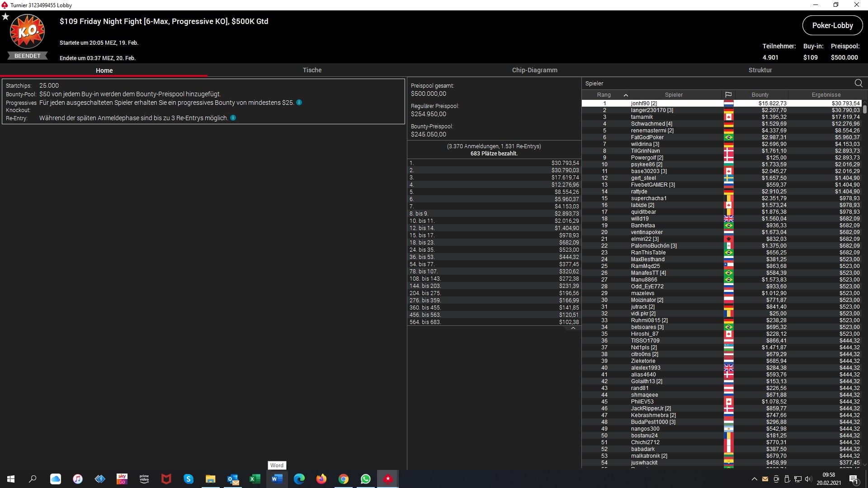
Task: Select player jonhf90 row
Action: click(x=644, y=103)
